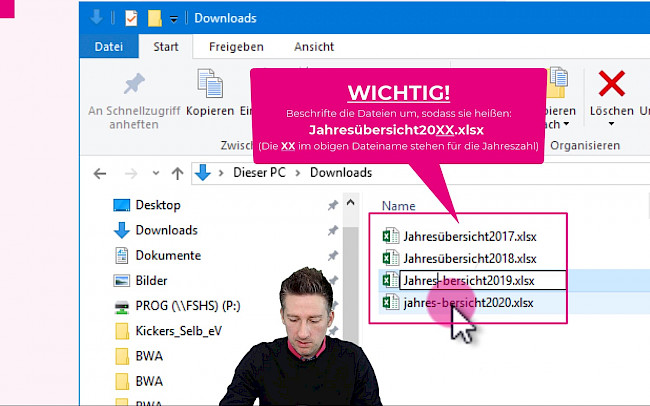Click the Properties checkmark icon in title bar
The height and width of the screenshot is (406, 650).
tap(131, 18)
